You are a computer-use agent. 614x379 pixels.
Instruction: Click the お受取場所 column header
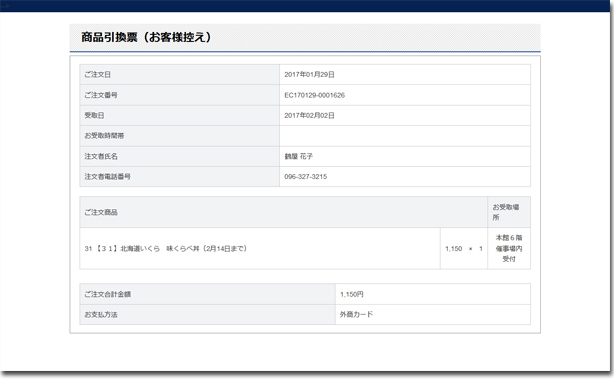pos(509,212)
